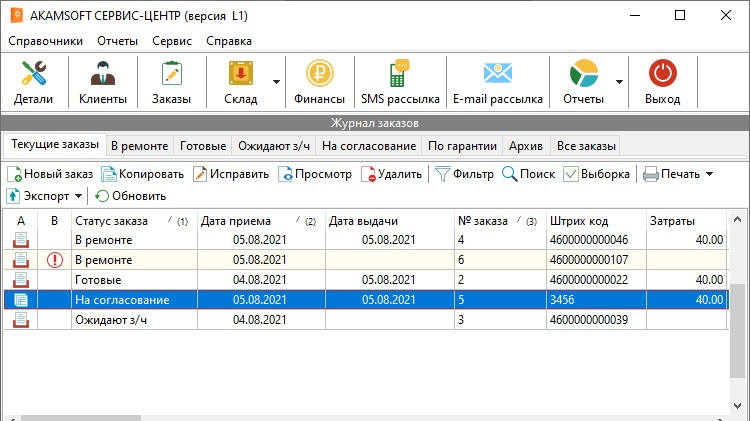Open SMS рассылка
Screen dimensions: 750x421
(400, 82)
